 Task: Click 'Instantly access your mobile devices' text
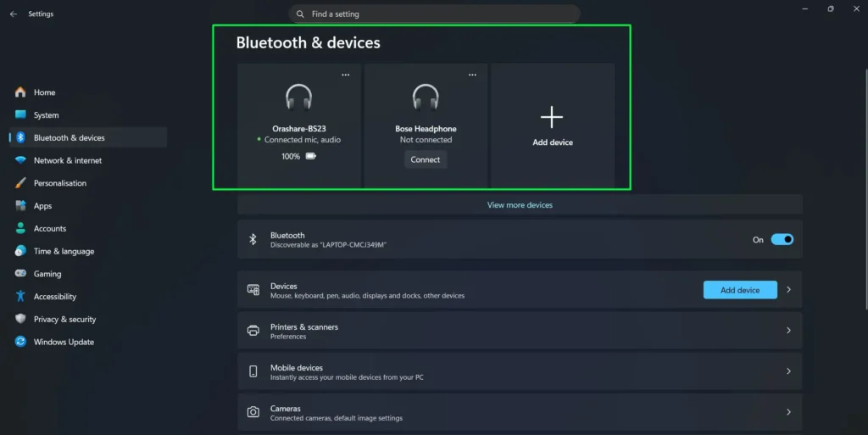coord(347,377)
